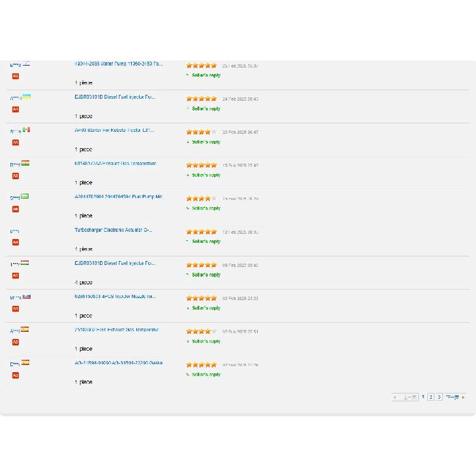Open AG-11B94 Gasket product link
This screenshot has height=476, width=476.
point(118,363)
